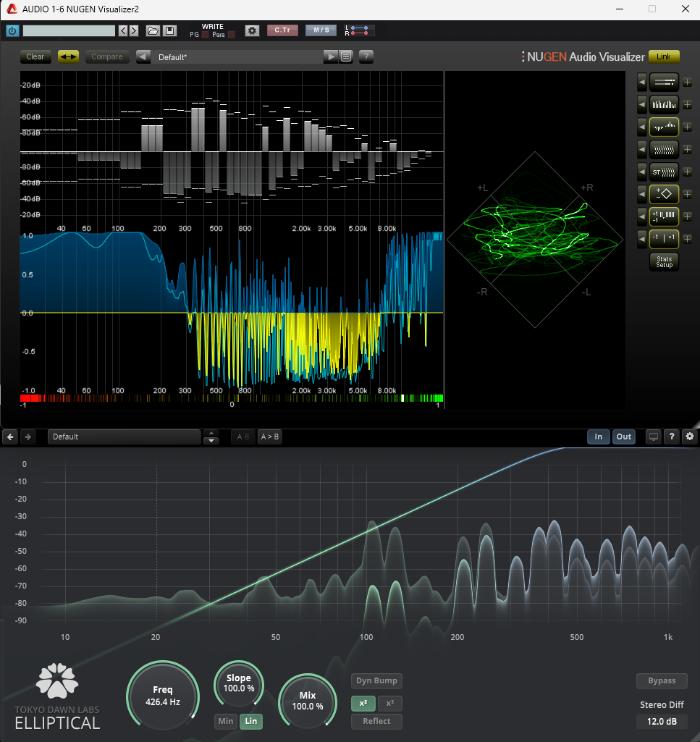Select the stereo spectrum difference view

pos(664,127)
